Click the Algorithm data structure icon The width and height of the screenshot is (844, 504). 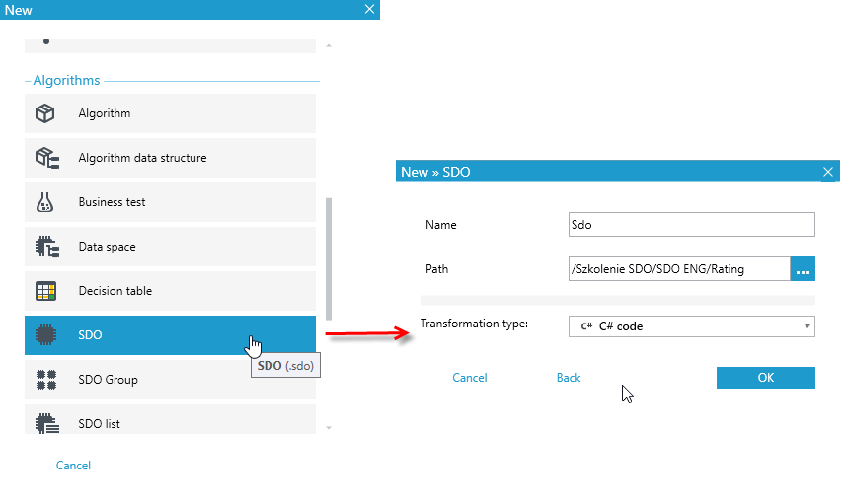[x=46, y=158]
